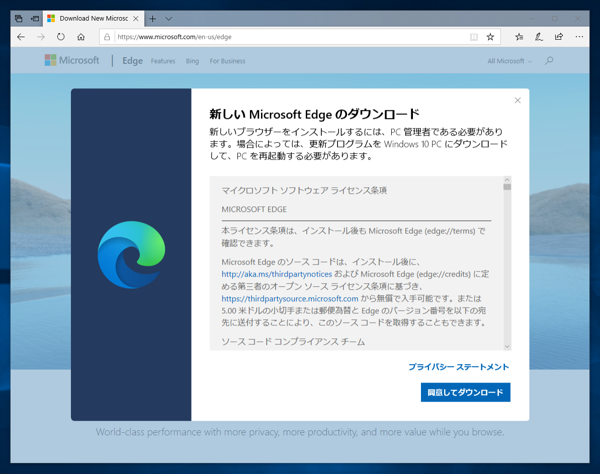Show tab previews chevron
The image size is (600, 474).
click(168, 18)
